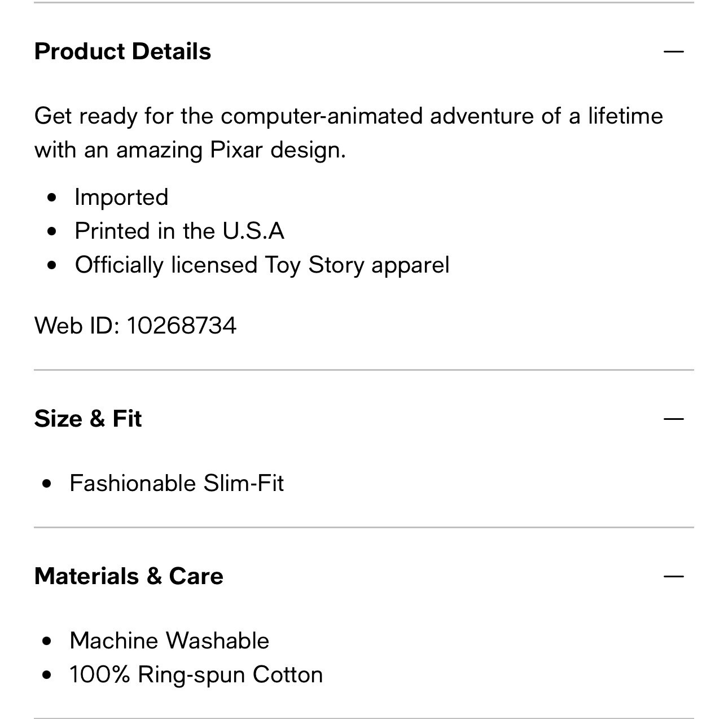Screen dimensions: 728x719
Task: Select the Web ID: 10268734 text
Action: pyautogui.click(x=135, y=326)
